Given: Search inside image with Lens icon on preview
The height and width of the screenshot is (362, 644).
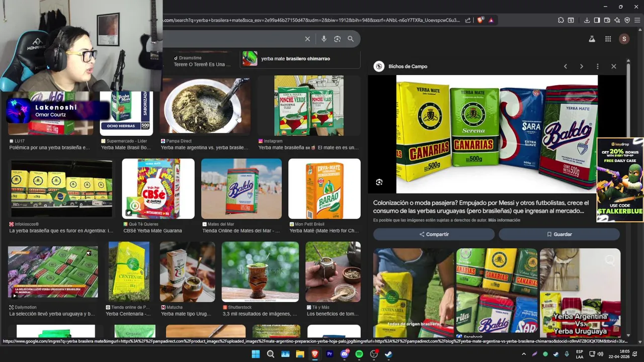Looking at the screenshot, I should tap(379, 182).
